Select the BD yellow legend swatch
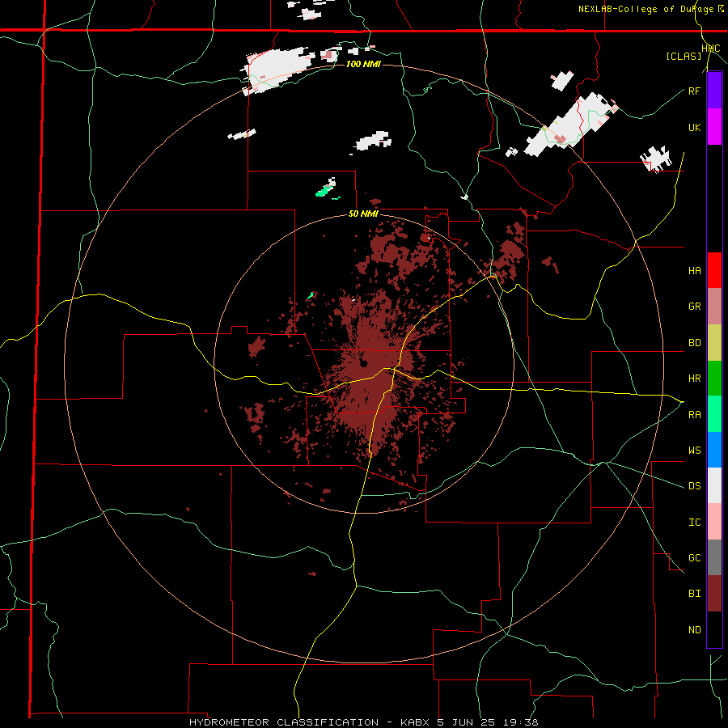Screen dimensions: 728x728 [x=714, y=343]
